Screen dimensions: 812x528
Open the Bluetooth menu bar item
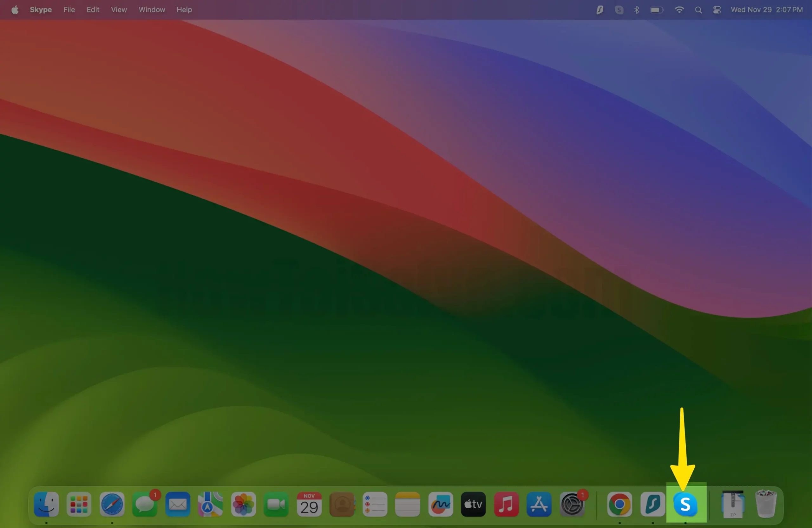(x=637, y=10)
